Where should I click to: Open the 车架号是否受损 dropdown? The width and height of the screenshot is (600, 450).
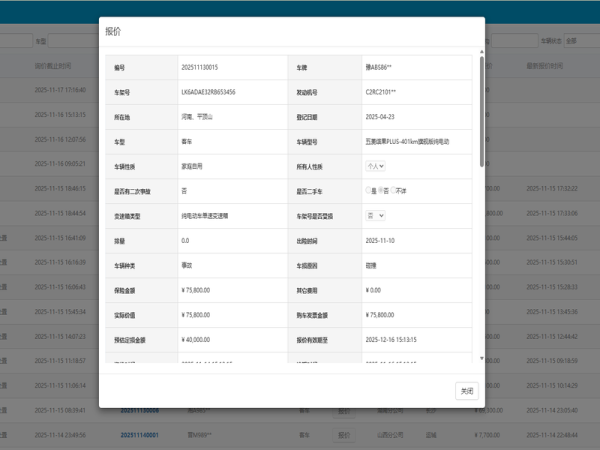pos(375,215)
